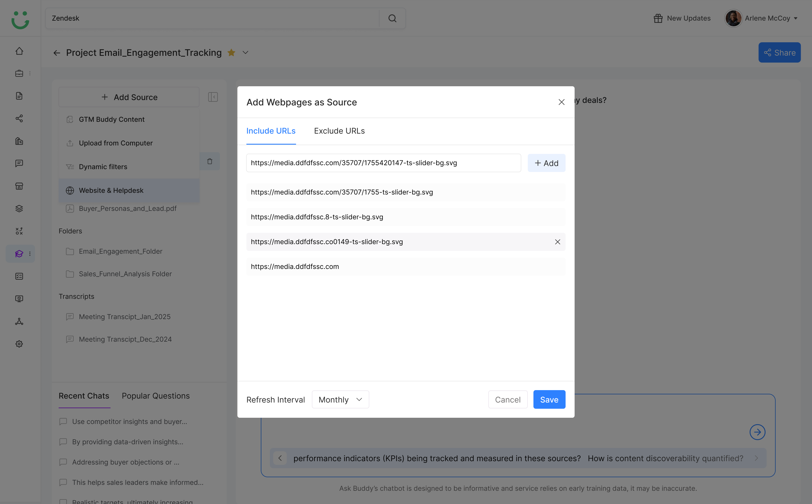Open the network nodes icon in sidebar

(x=19, y=321)
